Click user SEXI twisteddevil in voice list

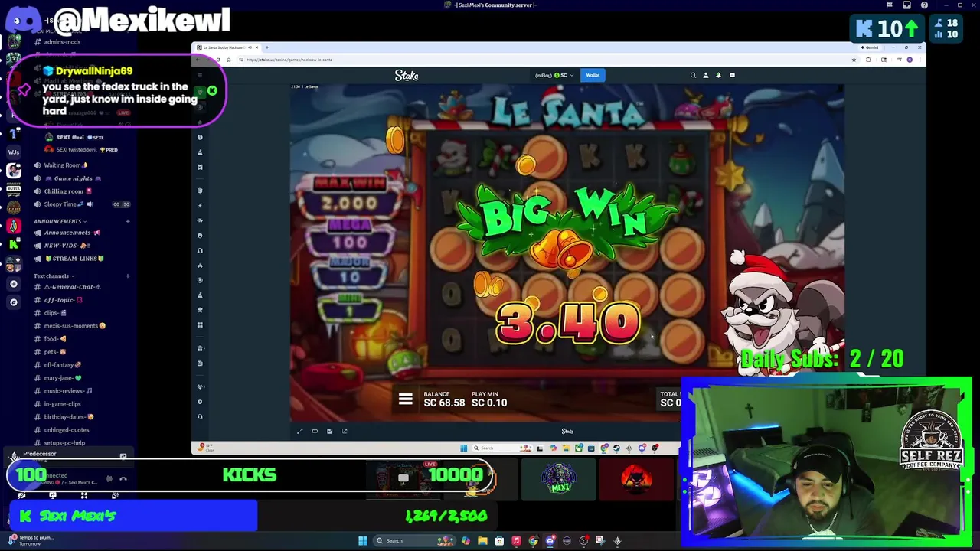click(x=83, y=149)
